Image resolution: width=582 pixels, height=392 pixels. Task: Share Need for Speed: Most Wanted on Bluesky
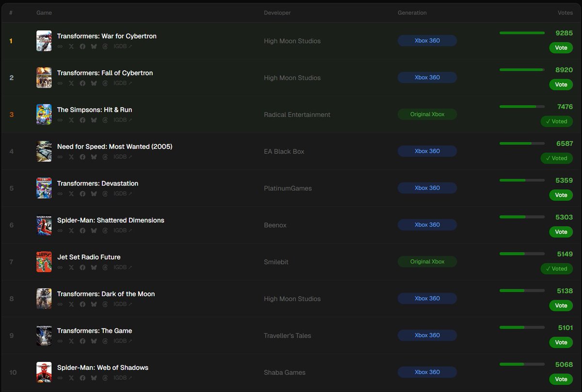point(94,157)
